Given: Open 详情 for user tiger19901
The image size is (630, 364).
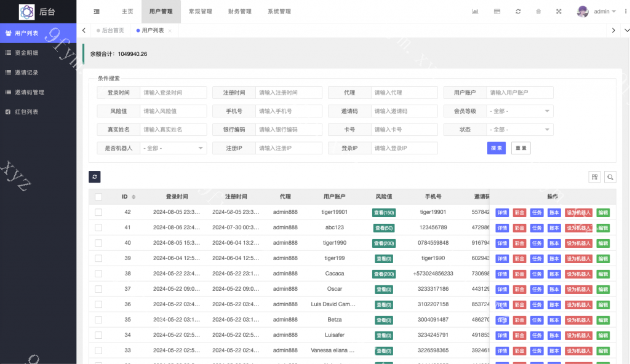Looking at the screenshot, I should [502, 213].
